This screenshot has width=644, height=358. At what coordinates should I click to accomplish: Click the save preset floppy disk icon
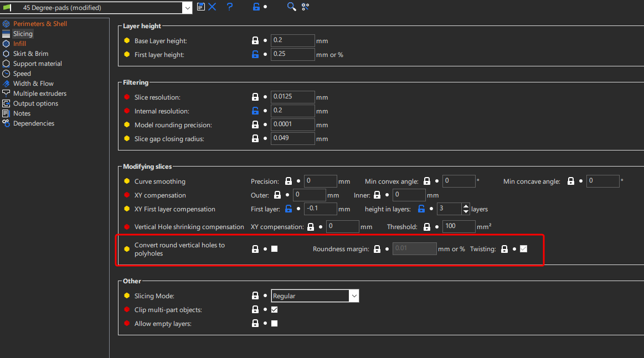pyautogui.click(x=201, y=7)
